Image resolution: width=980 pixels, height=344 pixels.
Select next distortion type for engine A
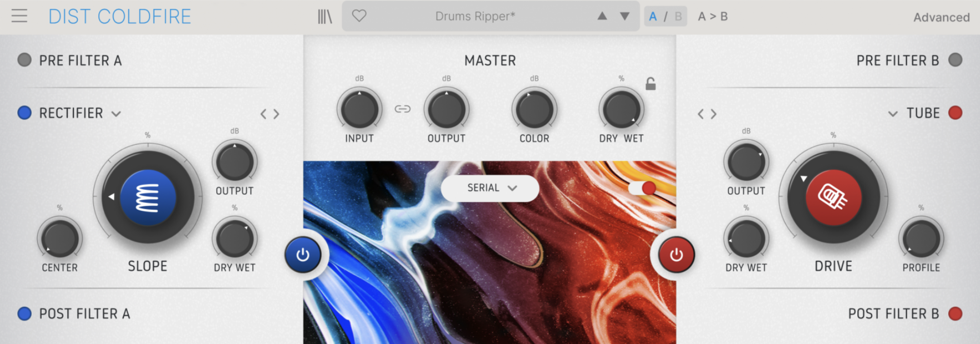click(276, 114)
